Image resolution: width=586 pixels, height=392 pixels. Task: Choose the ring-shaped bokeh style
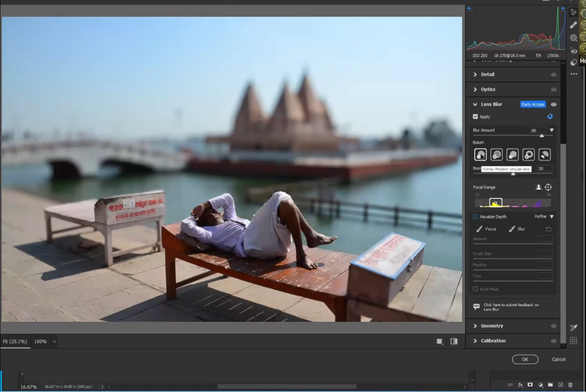coord(528,154)
